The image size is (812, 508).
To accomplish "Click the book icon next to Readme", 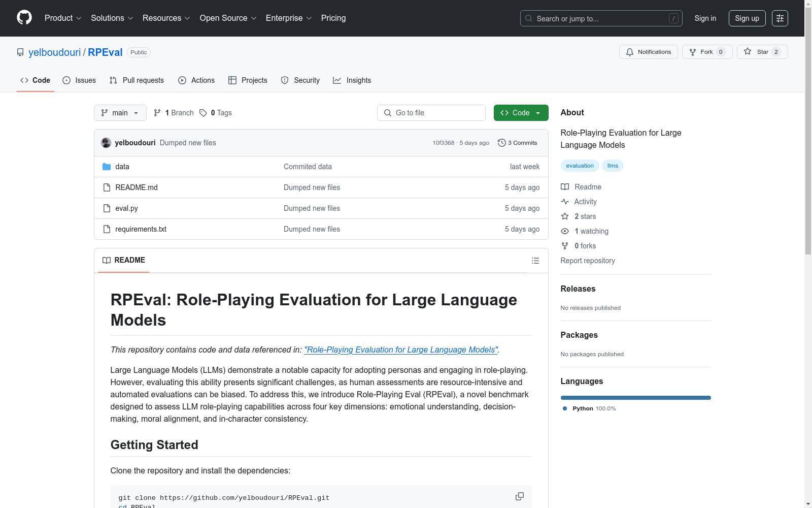I will coord(565,187).
